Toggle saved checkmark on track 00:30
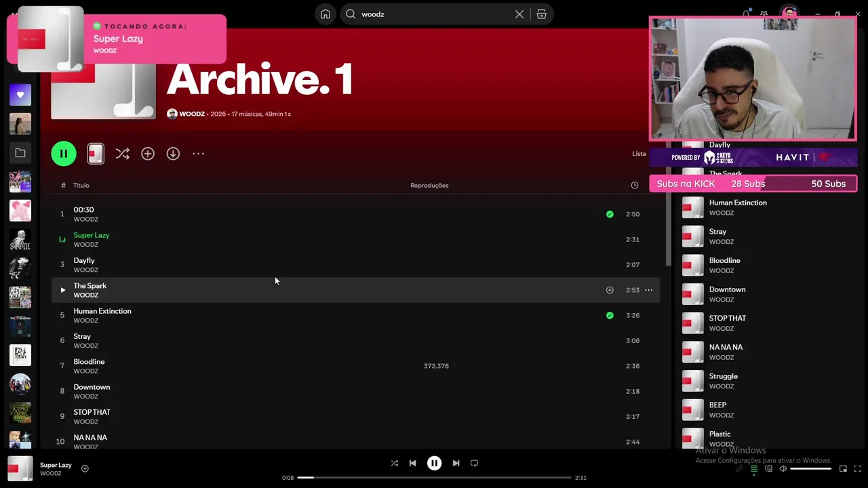 coord(610,214)
